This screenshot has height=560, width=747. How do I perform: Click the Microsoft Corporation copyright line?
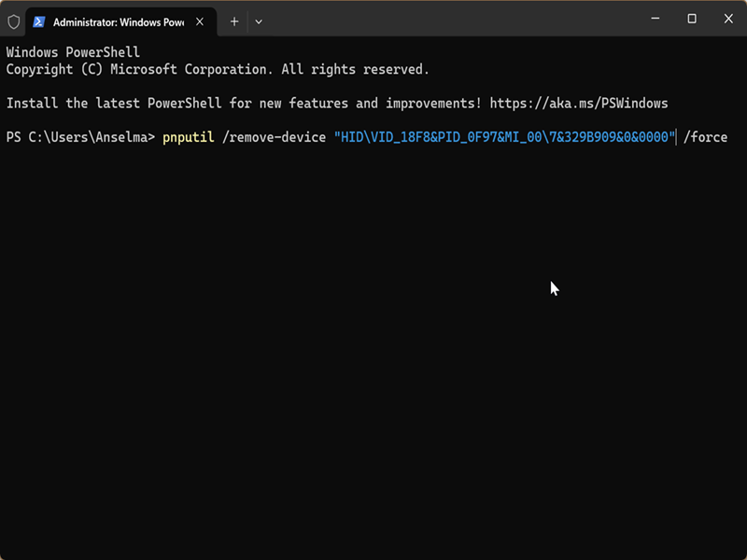[x=218, y=69]
